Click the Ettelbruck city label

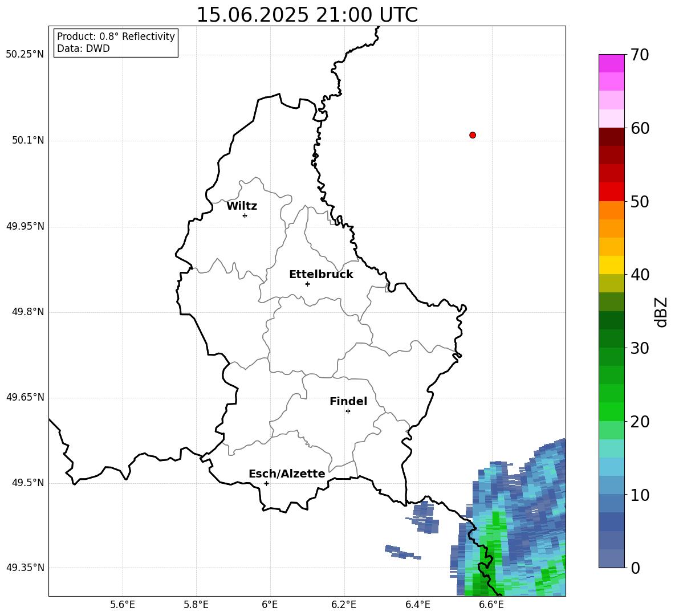(321, 275)
